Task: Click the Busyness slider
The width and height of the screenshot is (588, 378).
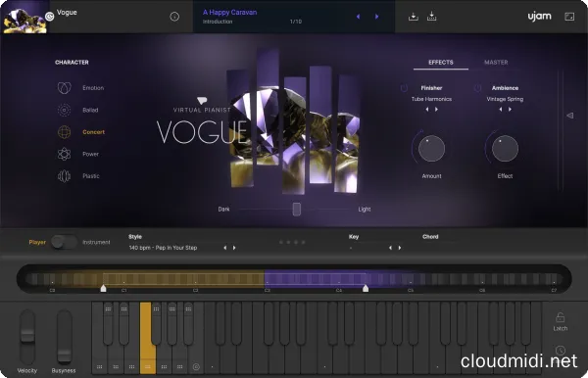Action: [x=64, y=337]
